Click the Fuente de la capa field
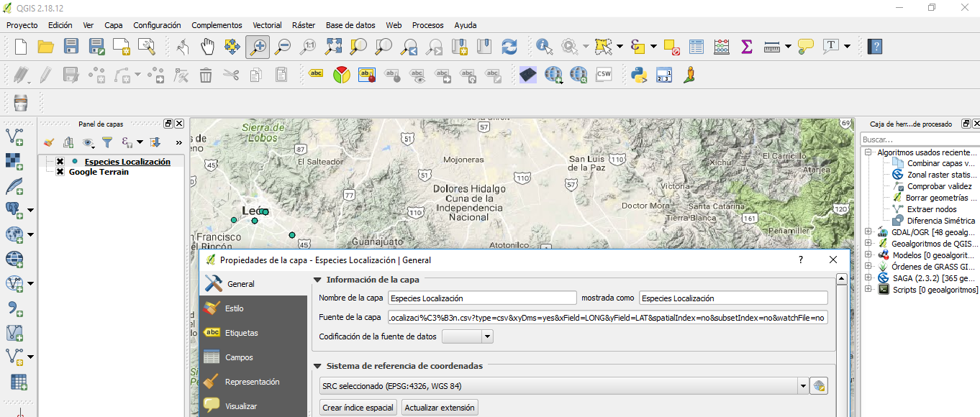 click(x=608, y=318)
